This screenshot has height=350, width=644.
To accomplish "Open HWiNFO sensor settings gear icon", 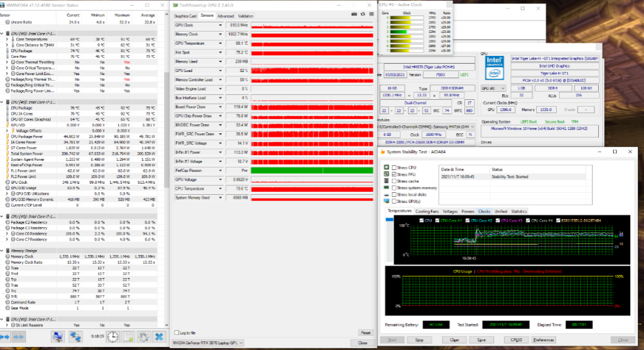I will pos(144,337).
